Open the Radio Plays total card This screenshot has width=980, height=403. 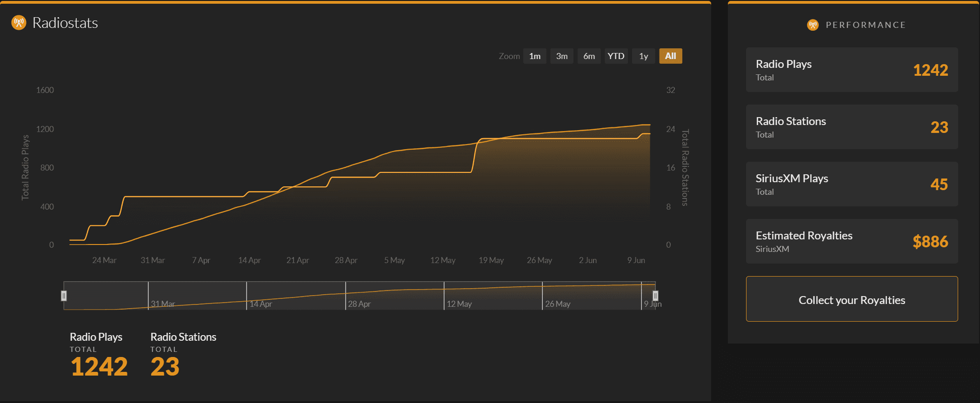pos(851,70)
